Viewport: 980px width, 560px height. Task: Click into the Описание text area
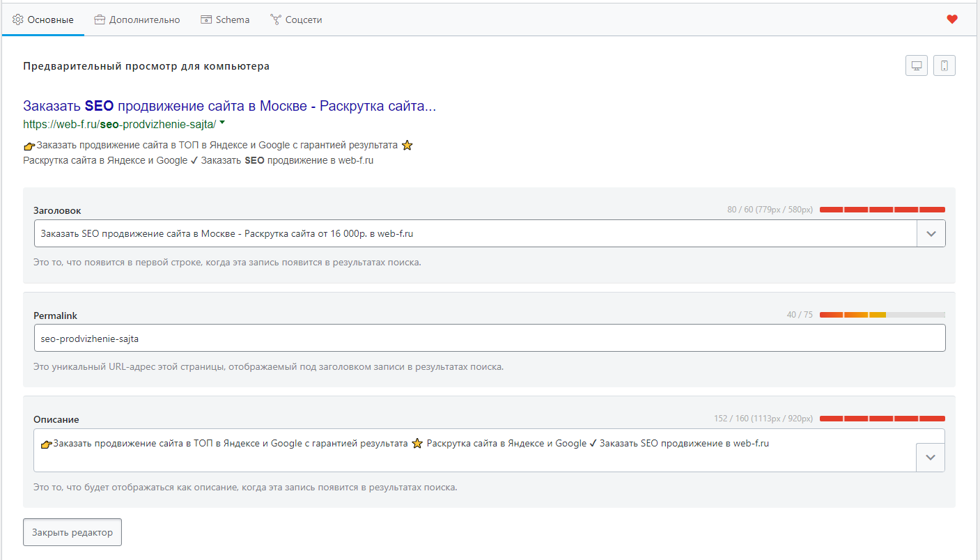[x=475, y=450]
